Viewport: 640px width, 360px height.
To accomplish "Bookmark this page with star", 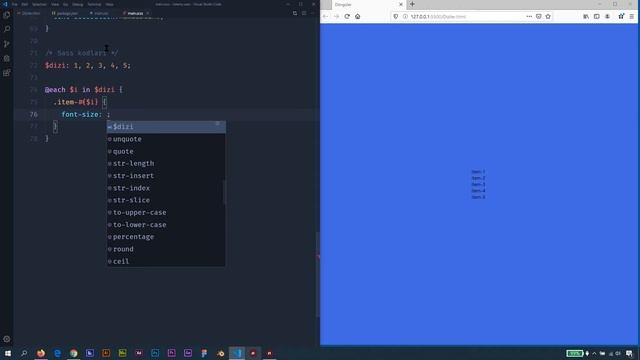I will [548, 16].
